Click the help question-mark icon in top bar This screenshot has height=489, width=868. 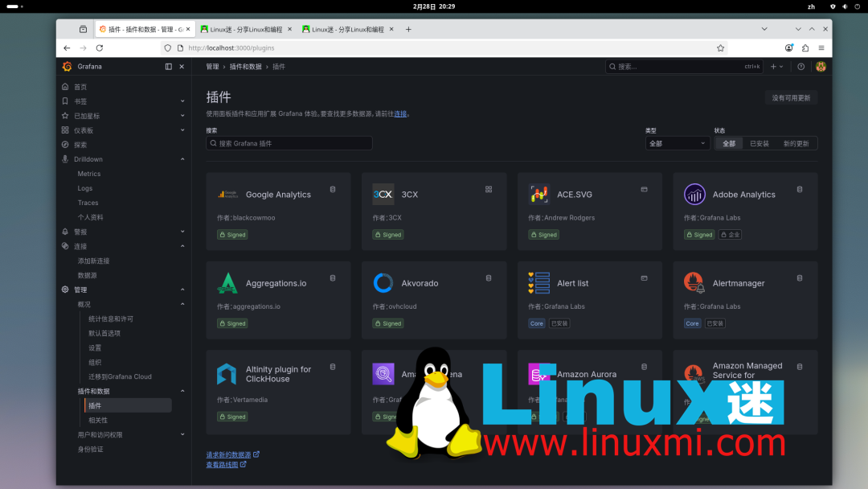[800, 66]
